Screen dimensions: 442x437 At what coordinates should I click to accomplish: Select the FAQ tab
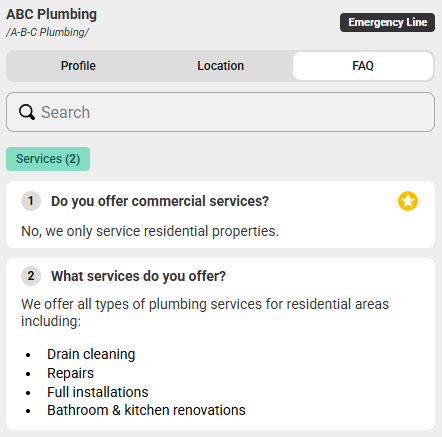[363, 66]
